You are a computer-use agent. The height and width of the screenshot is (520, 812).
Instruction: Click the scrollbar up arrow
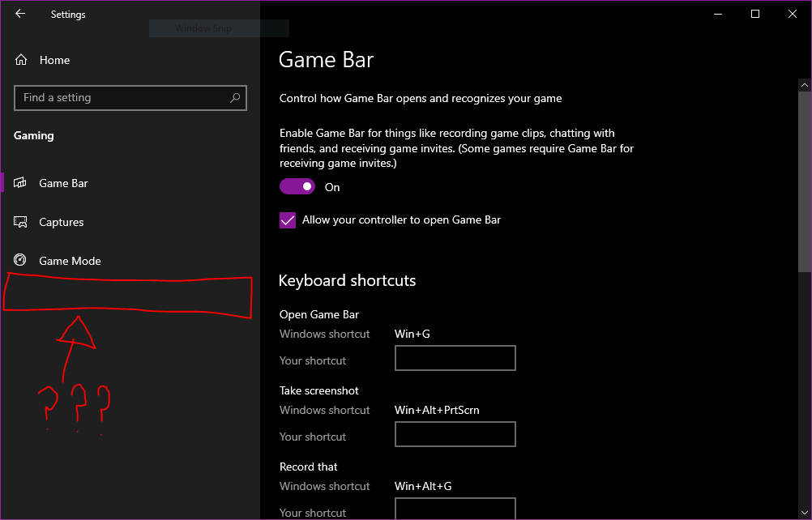[804, 85]
